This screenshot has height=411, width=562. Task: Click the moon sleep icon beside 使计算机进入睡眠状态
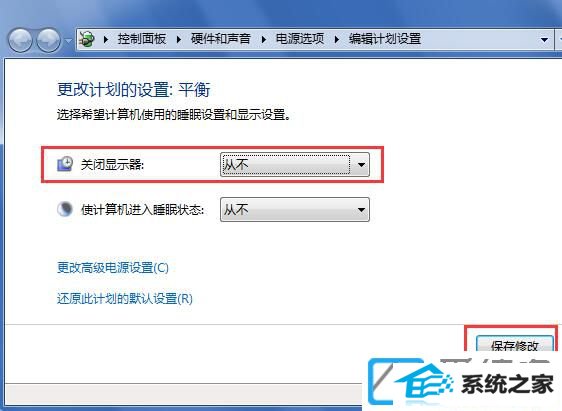[x=65, y=209]
